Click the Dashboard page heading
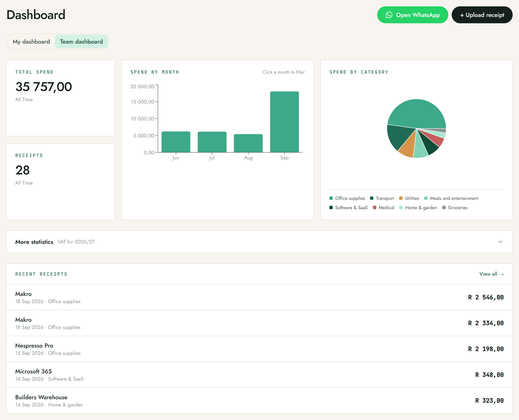 pyautogui.click(x=36, y=15)
